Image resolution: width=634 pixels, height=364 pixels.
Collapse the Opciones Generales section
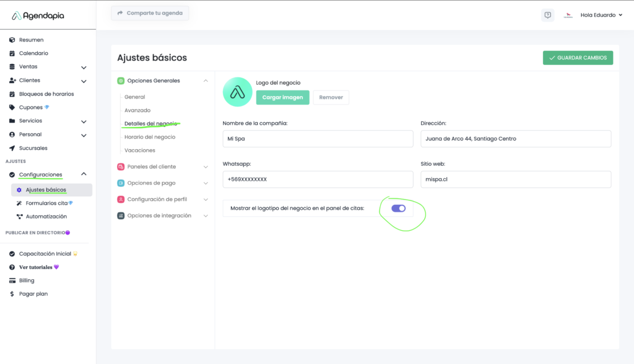206,80
